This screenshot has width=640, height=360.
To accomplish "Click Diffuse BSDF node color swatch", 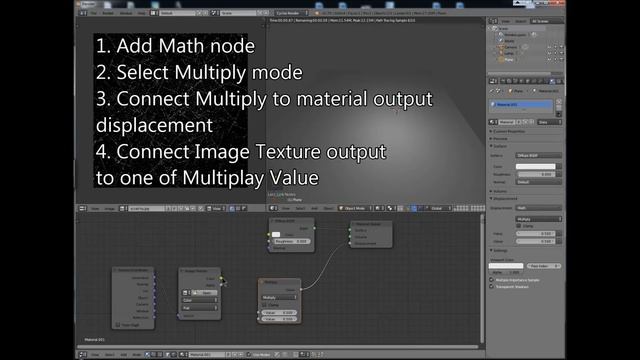I will pyautogui.click(x=276, y=234).
